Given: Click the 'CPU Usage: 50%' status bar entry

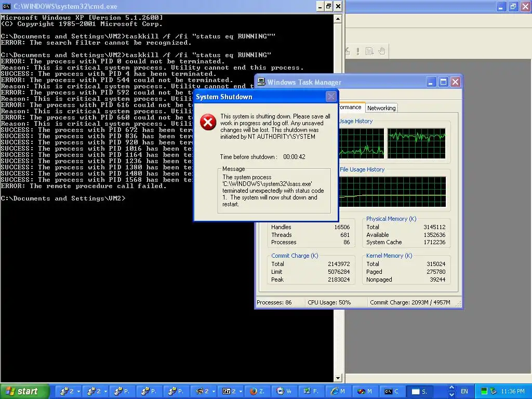Looking at the screenshot, I should (329, 302).
